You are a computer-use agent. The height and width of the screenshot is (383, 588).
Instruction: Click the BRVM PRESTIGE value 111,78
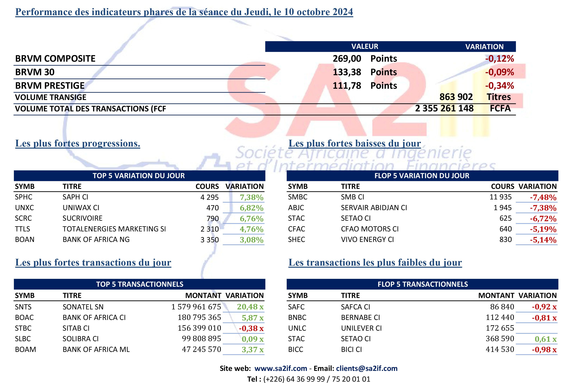[347, 86]
